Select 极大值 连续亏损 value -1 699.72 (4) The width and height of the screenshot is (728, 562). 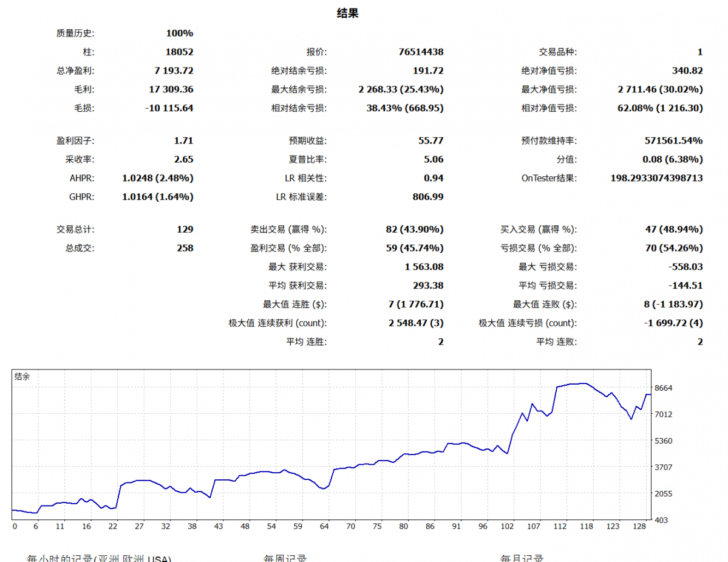673,323
